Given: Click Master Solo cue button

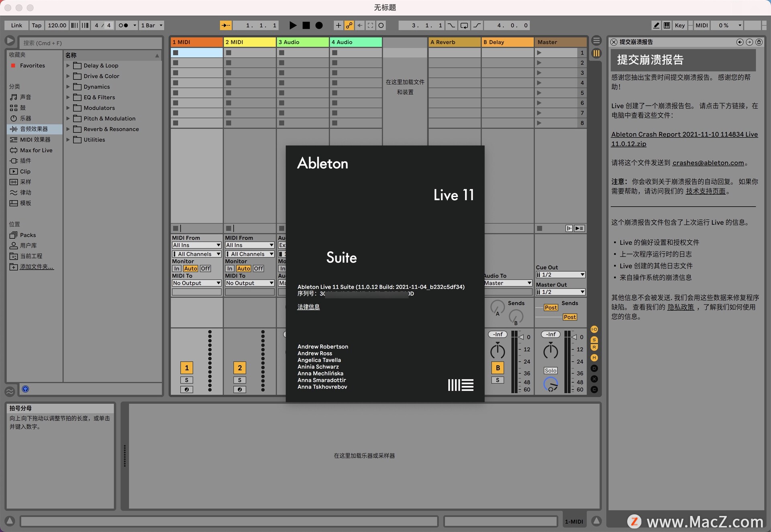Looking at the screenshot, I should tap(551, 371).
